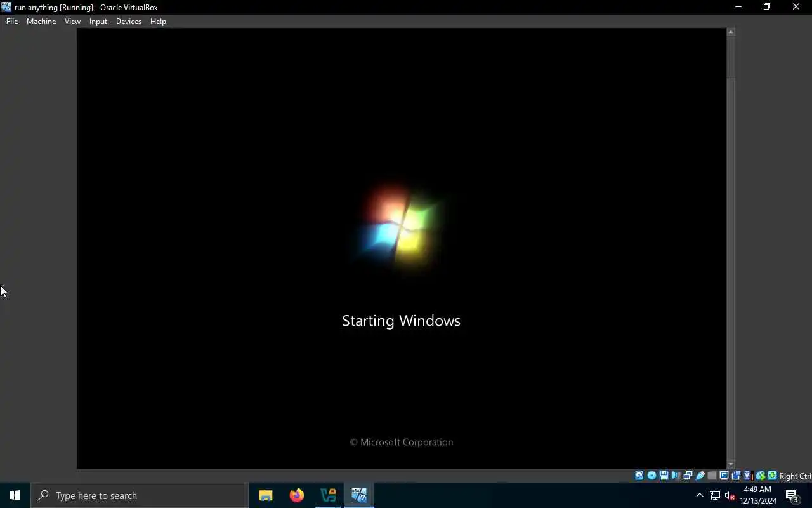This screenshot has width=812, height=508.
Task: Click the virtual display status icon
Action: pos(724,476)
